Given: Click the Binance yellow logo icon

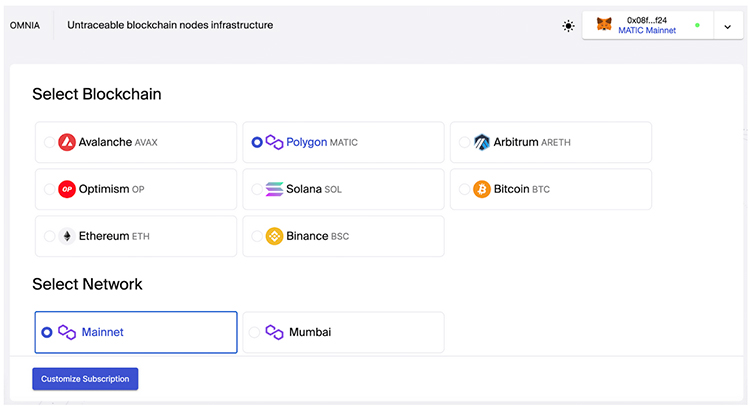Looking at the screenshot, I should click(x=275, y=236).
